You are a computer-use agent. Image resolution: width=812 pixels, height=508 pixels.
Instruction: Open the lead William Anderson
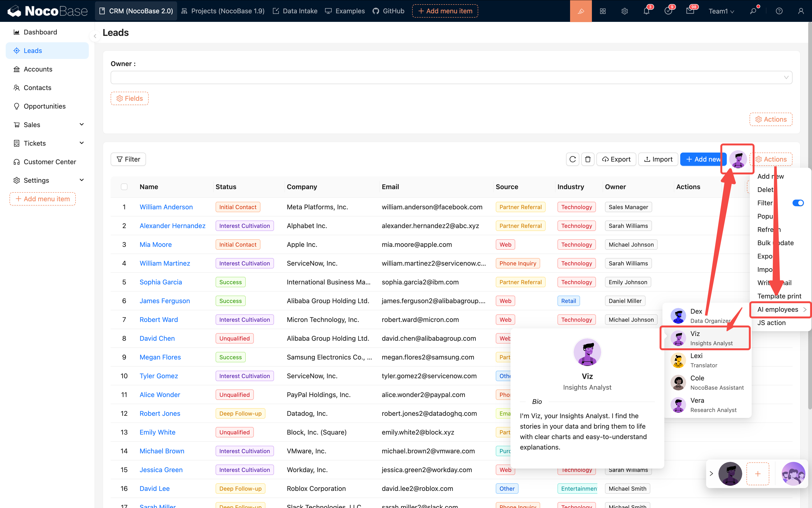coord(166,207)
